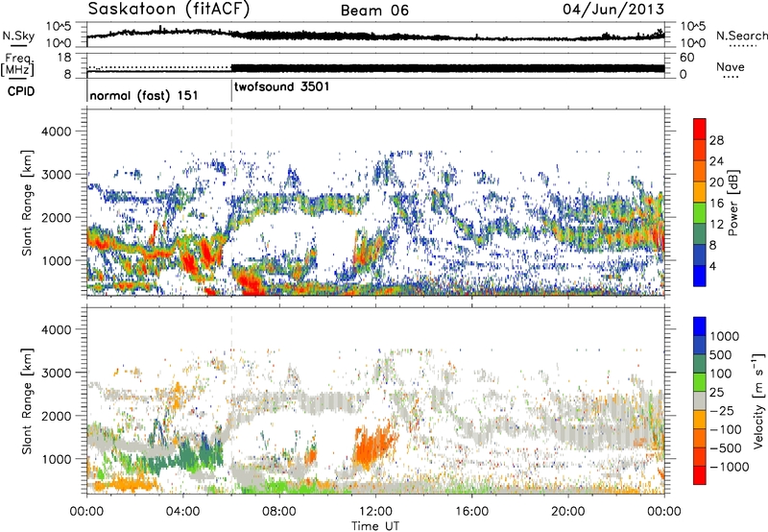This screenshot has height=532, width=768.
Task: Click the Nave legend label
Action: (731, 67)
